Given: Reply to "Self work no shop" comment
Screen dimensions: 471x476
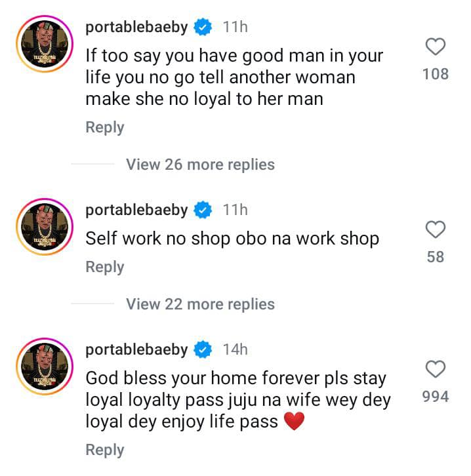Looking at the screenshot, I should coord(105,267).
